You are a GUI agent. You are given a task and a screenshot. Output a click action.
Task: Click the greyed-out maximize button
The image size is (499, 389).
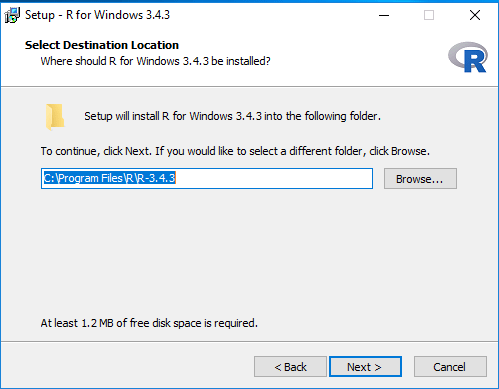pyautogui.click(x=429, y=15)
